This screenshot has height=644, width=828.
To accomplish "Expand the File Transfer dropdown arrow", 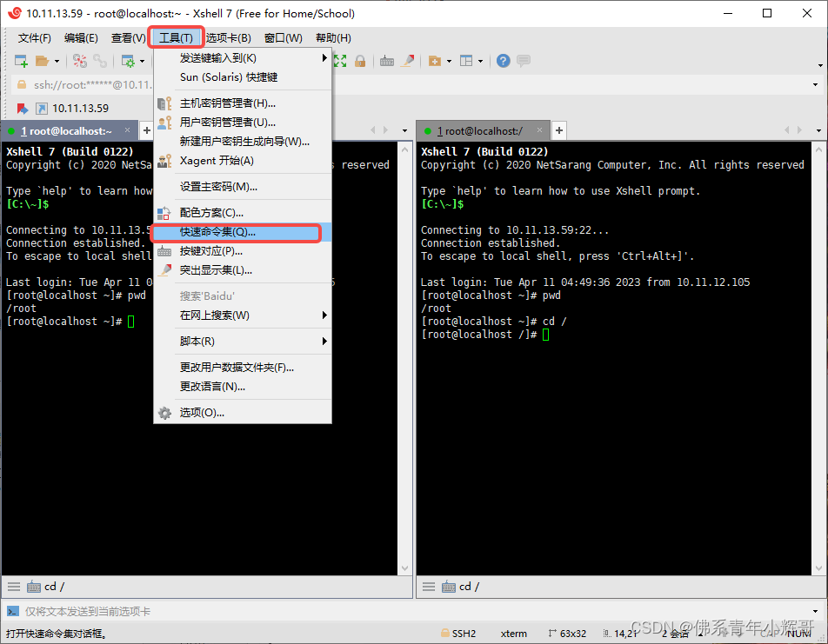I will click(450, 61).
